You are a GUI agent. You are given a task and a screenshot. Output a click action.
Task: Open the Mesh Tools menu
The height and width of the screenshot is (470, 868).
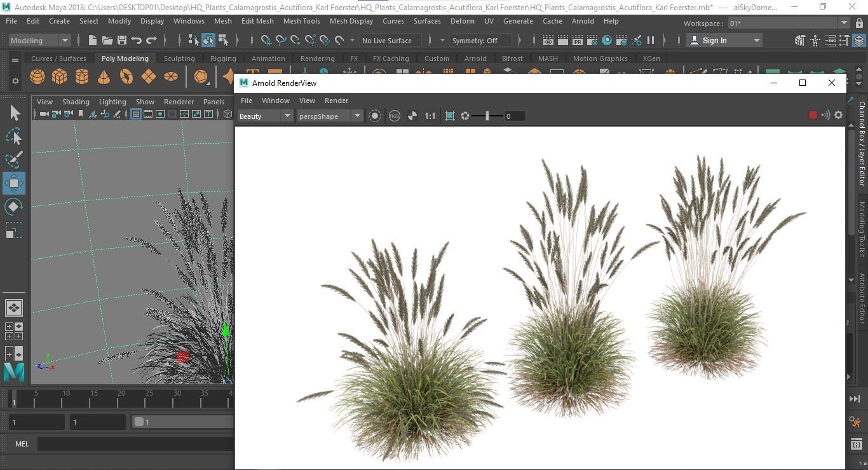click(301, 21)
